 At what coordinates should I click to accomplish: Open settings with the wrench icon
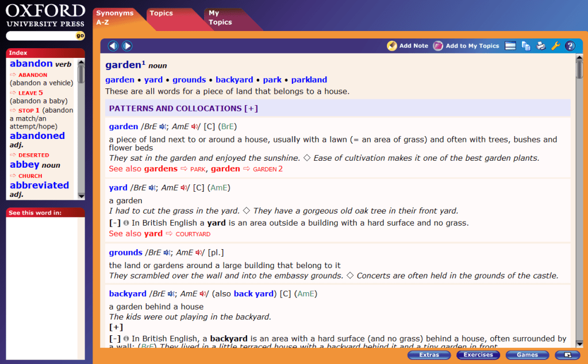tap(555, 46)
